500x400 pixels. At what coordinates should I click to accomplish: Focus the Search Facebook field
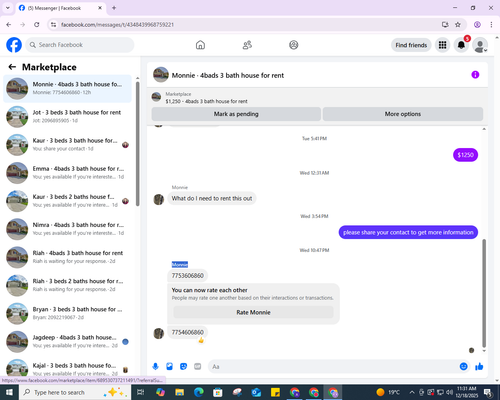tap(80, 45)
